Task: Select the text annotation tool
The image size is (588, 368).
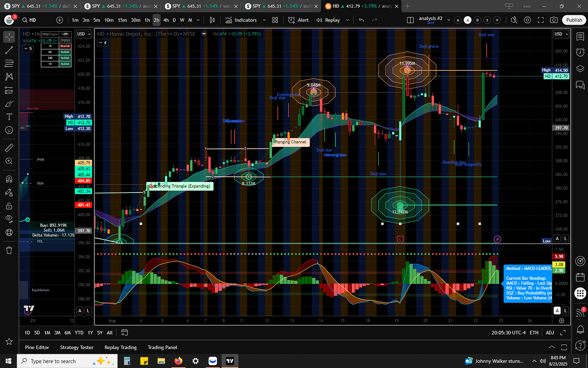Action: 9,117
